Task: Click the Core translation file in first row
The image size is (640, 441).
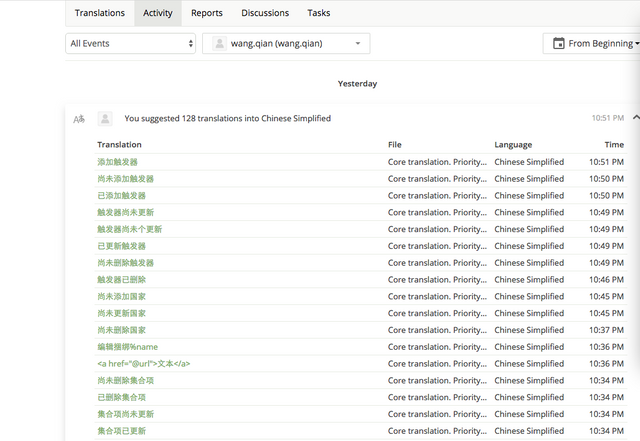Action: 437,162
